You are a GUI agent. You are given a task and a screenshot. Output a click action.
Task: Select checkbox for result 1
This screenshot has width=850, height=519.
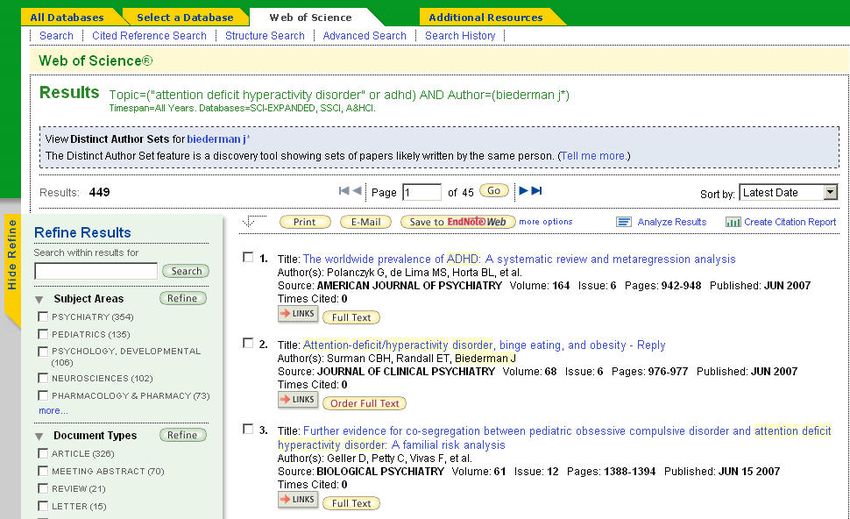[x=248, y=257]
